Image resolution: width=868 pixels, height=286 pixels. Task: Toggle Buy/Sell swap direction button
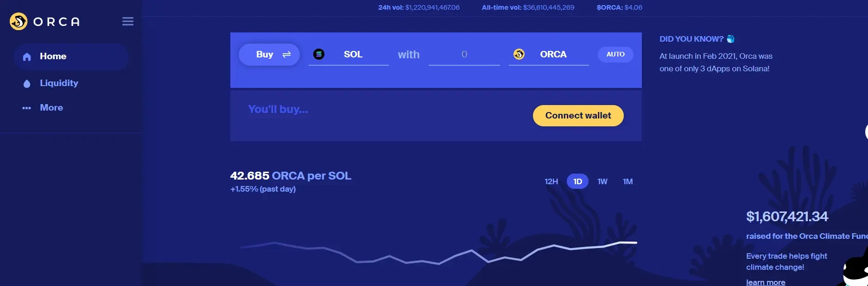(269, 55)
